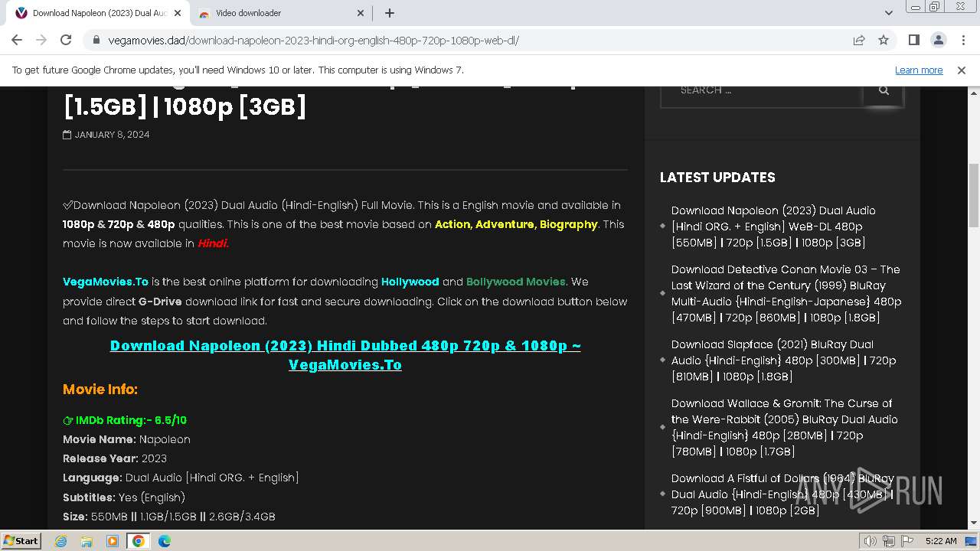Close the Video downloader tab
The image size is (980, 551).
[361, 13]
